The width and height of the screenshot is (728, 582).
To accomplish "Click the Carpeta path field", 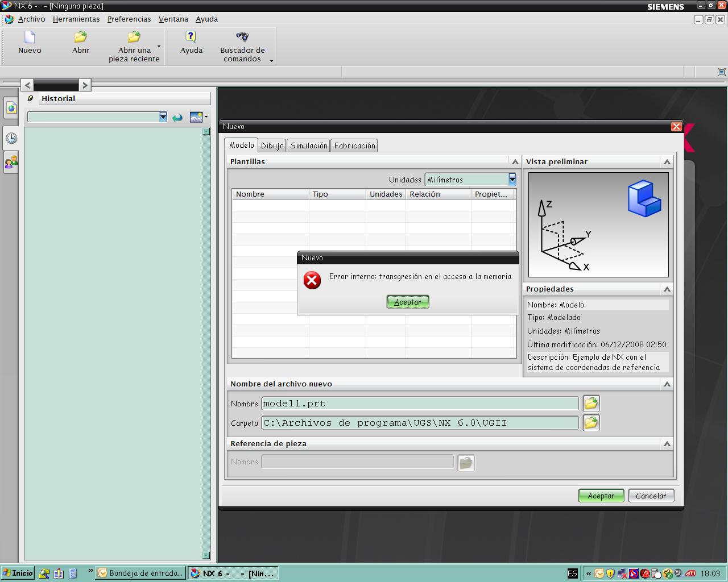I will coord(420,423).
